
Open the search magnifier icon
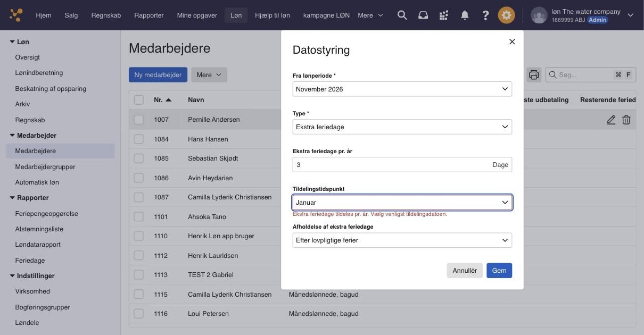402,15
